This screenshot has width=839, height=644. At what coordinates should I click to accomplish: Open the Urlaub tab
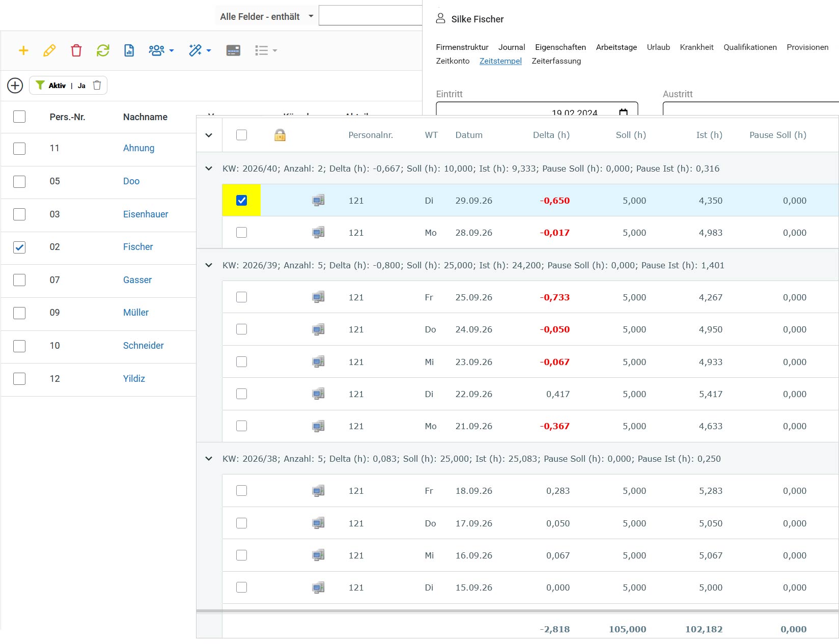pyautogui.click(x=658, y=47)
